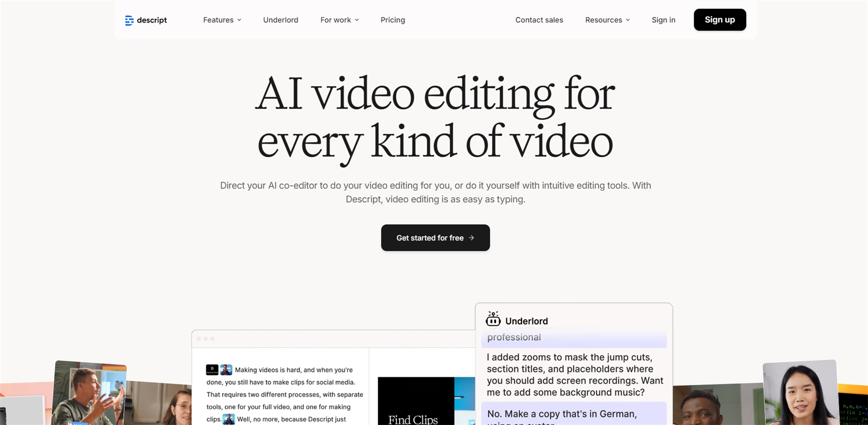Click speaker avatar before 'Well, no more'
The image size is (868, 425).
coord(229,419)
